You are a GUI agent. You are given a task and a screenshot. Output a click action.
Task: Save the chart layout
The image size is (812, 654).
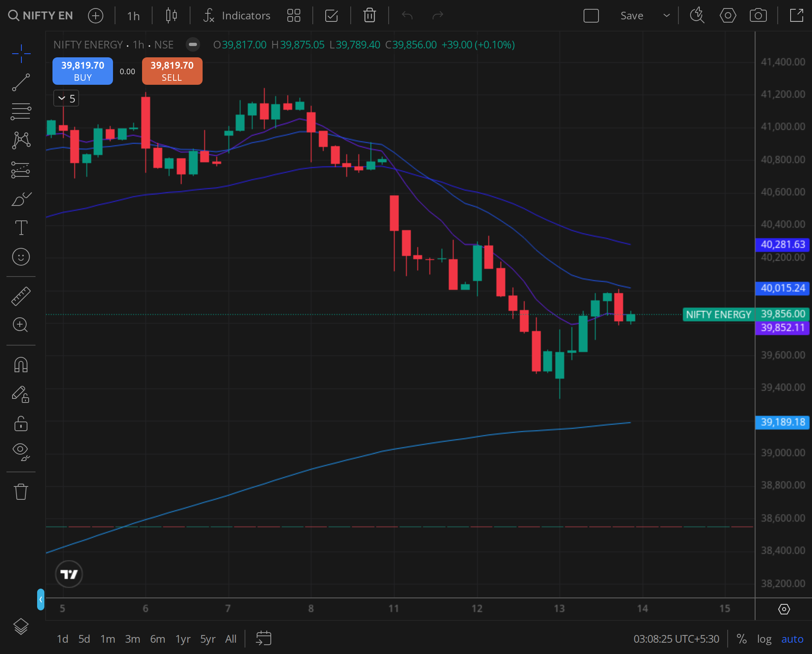pos(632,16)
